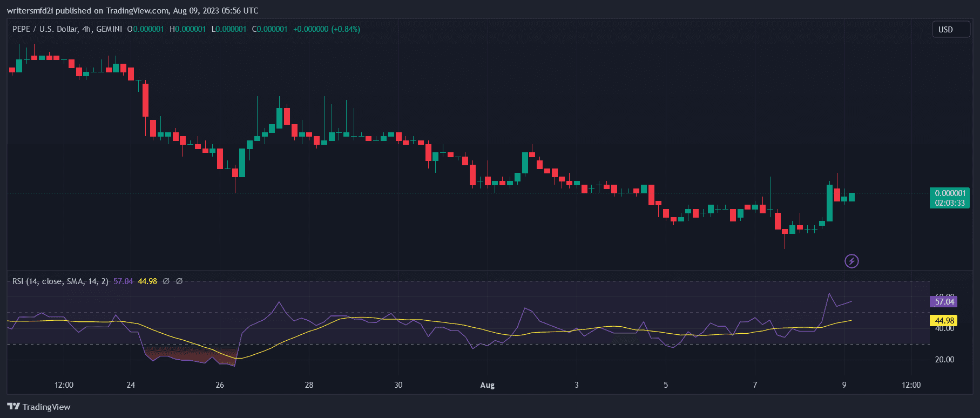Click the 9 date label on time axis
The image size is (980, 418).
point(844,385)
